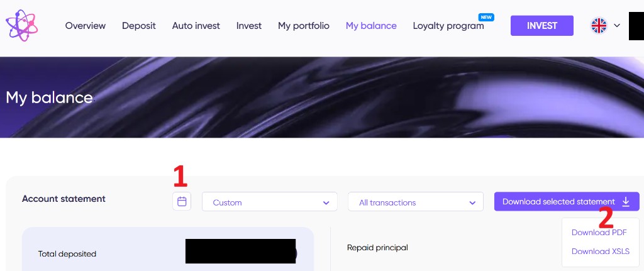Expand the language selector chevron

[617, 26]
